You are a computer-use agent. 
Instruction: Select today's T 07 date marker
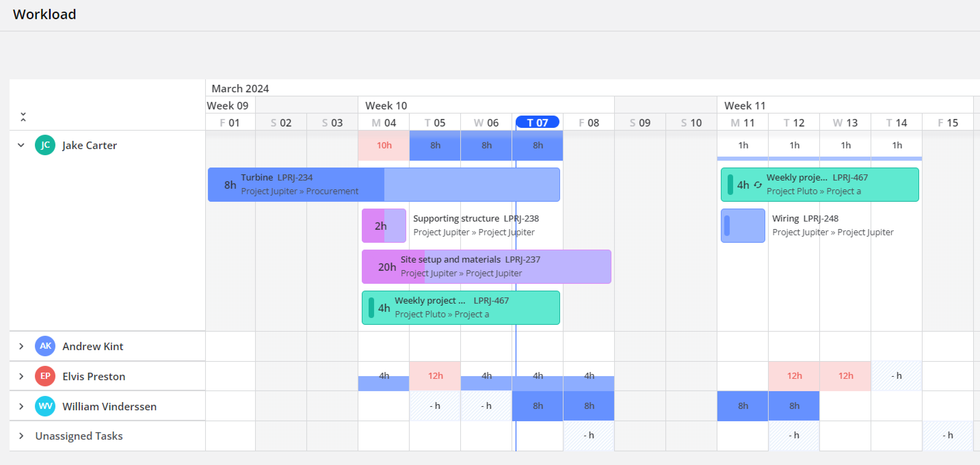click(537, 122)
